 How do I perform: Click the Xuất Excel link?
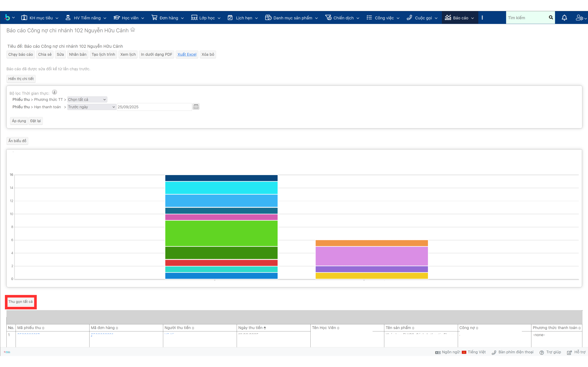click(x=187, y=54)
